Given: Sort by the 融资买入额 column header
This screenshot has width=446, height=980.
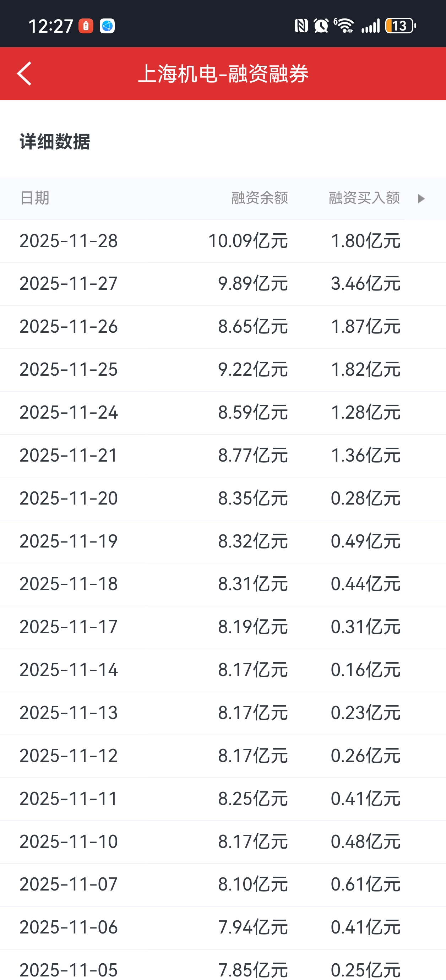Looking at the screenshot, I should pyautogui.click(x=364, y=198).
